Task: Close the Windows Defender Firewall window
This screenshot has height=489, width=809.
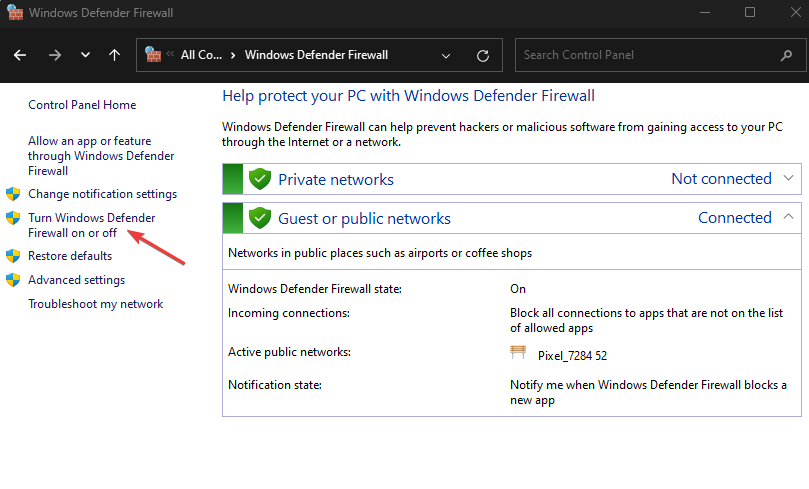Action: pyautogui.click(x=795, y=12)
